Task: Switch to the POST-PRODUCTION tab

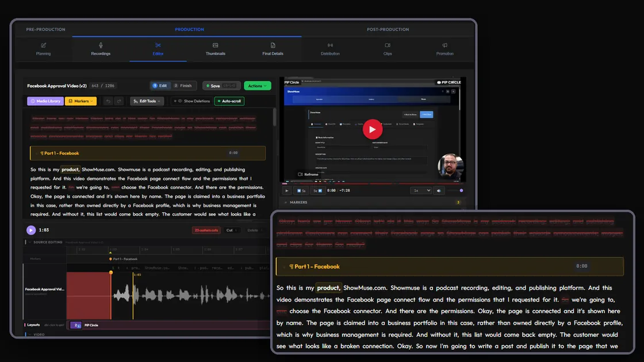Action: click(388, 29)
